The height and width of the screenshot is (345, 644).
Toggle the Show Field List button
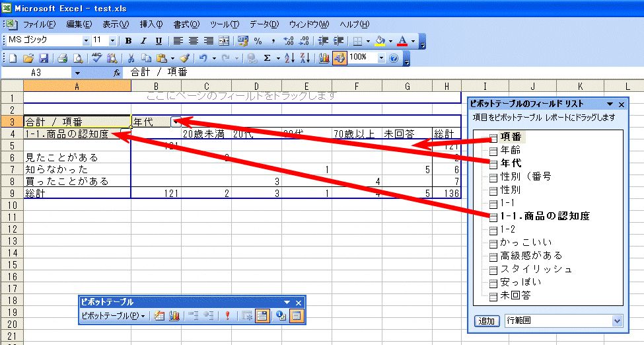296,316
